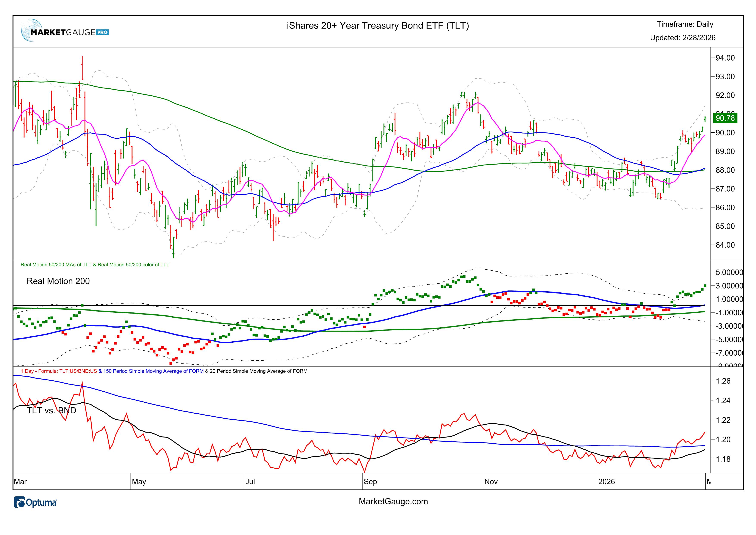Screen dimensions: 756x535
Task: Click the TLT vs. BND panel label
Action: (x=51, y=411)
